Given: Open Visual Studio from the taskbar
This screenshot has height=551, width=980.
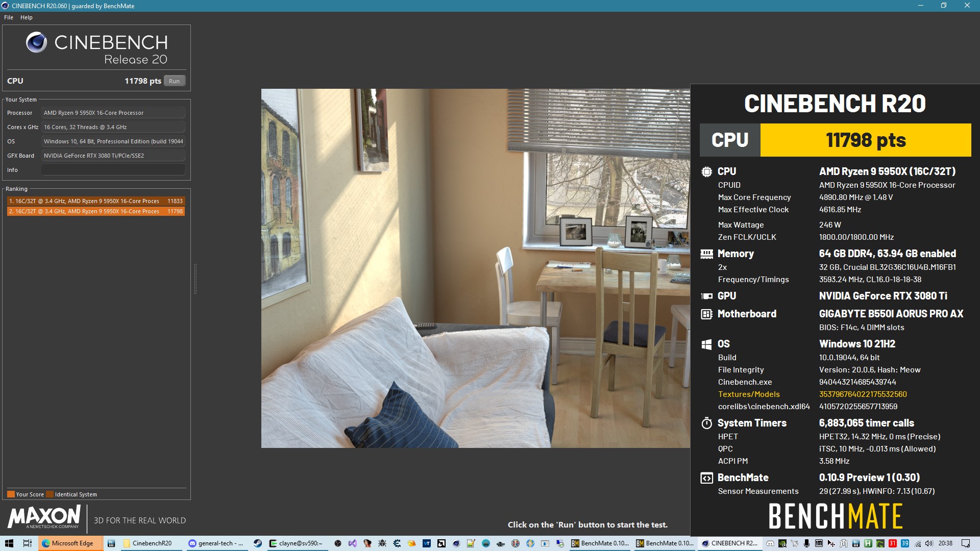Looking at the screenshot, I should (x=353, y=543).
